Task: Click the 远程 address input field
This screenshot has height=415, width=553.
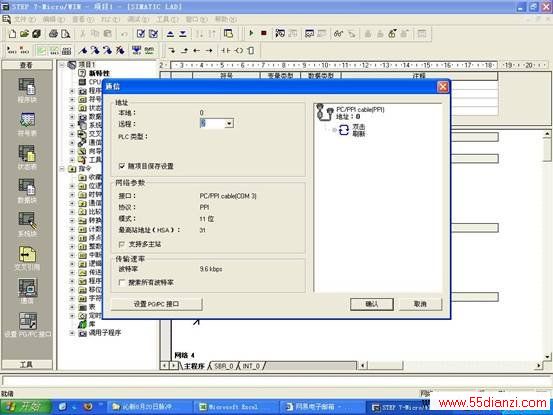Action: pos(213,123)
